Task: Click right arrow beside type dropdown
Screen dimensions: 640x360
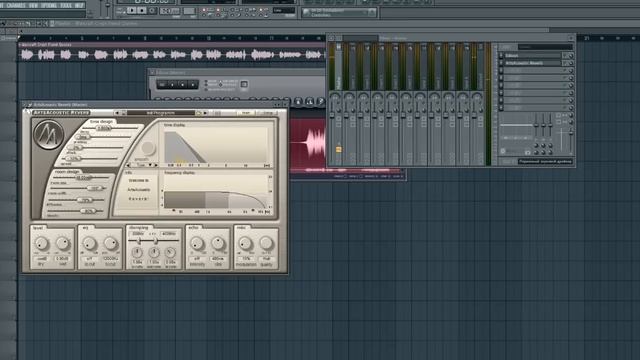Action: tap(156, 165)
